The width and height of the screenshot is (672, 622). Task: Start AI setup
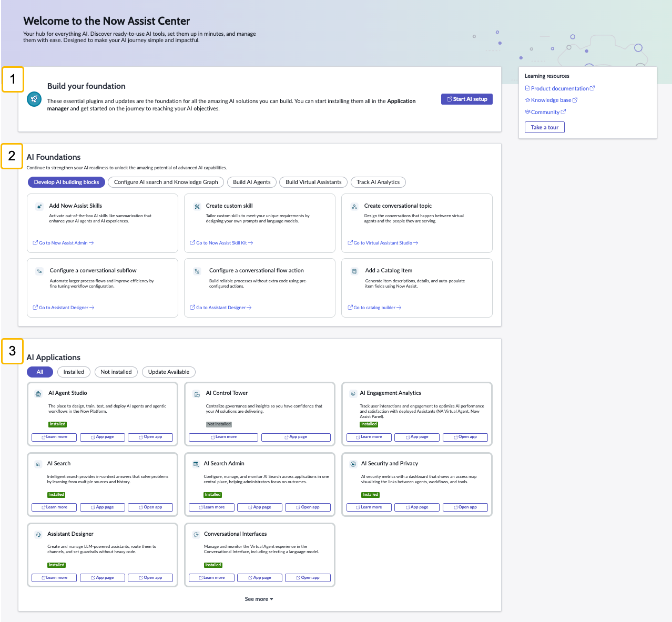pyautogui.click(x=467, y=99)
